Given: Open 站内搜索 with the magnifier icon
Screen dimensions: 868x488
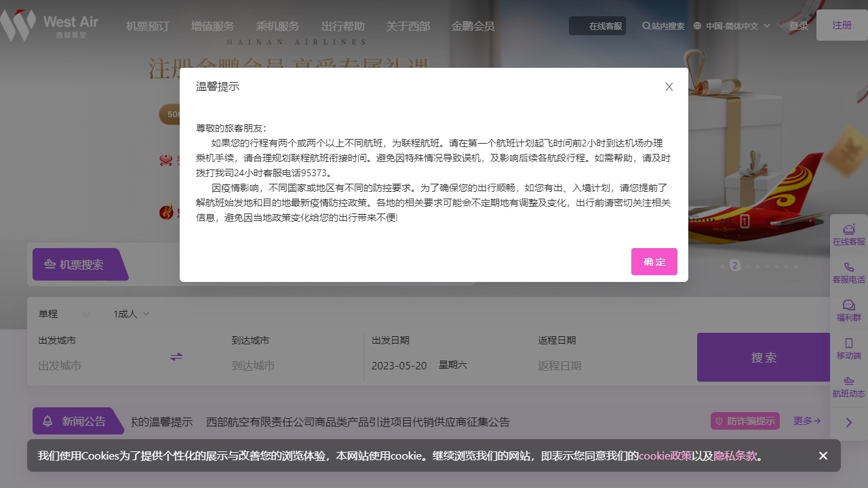Looking at the screenshot, I should tap(646, 26).
